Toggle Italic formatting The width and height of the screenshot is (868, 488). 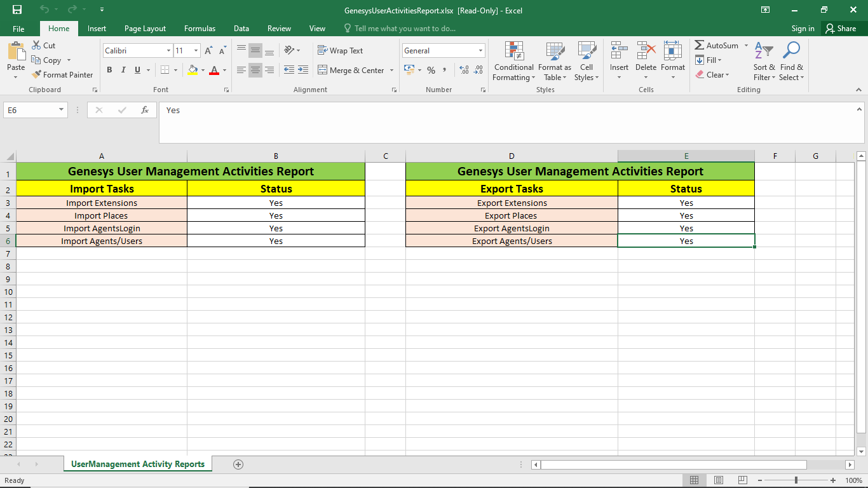(123, 70)
